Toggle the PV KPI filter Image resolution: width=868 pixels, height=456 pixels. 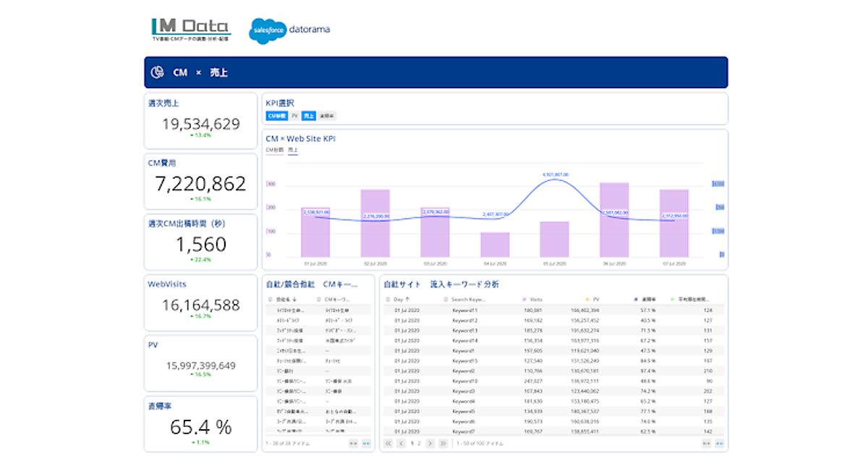coord(294,116)
